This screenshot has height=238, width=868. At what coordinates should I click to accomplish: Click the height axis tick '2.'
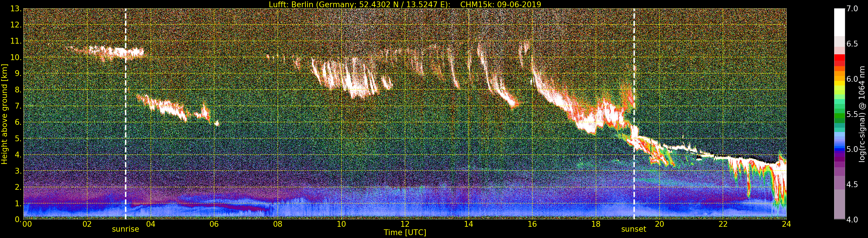18,187
